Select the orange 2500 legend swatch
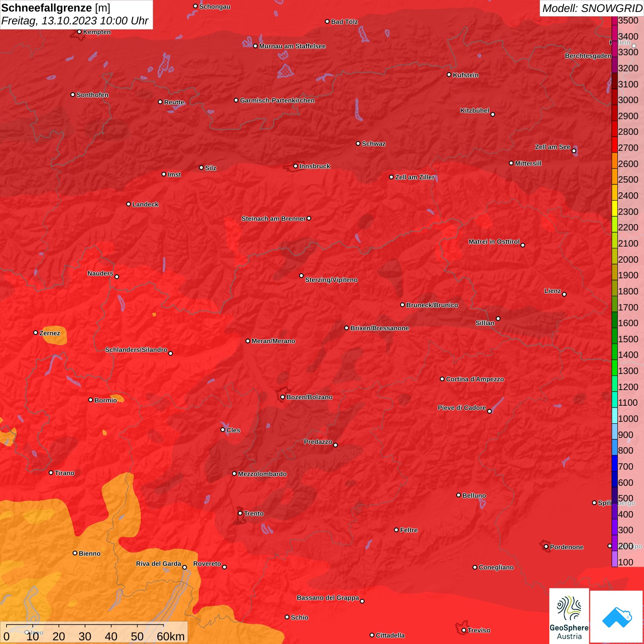The image size is (644, 644). click(615, 176)
